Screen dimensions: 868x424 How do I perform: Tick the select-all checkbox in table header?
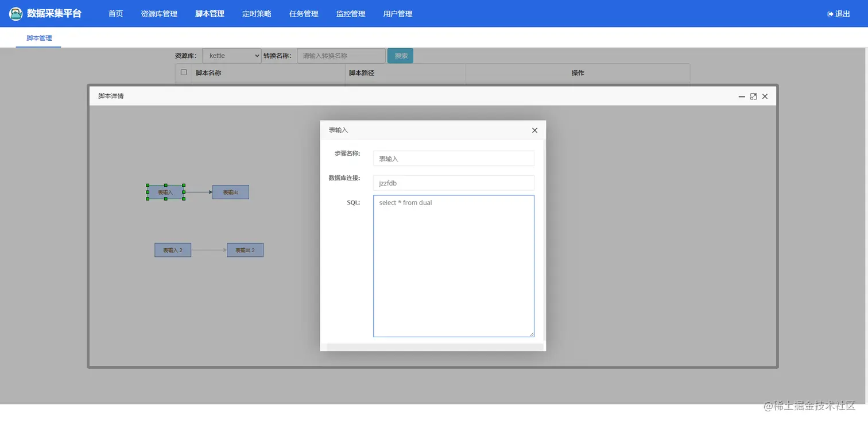(184, 72)
